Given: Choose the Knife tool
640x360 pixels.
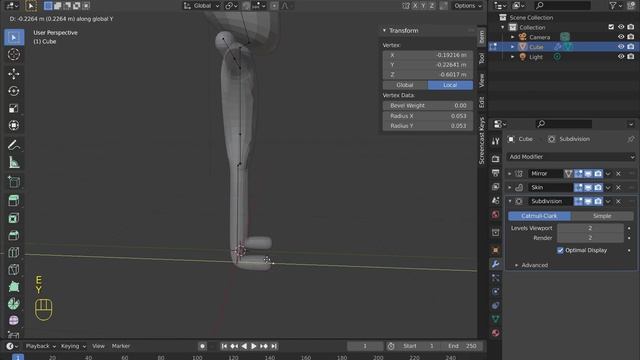Looking at the screenshot, I should click(14, 269).
